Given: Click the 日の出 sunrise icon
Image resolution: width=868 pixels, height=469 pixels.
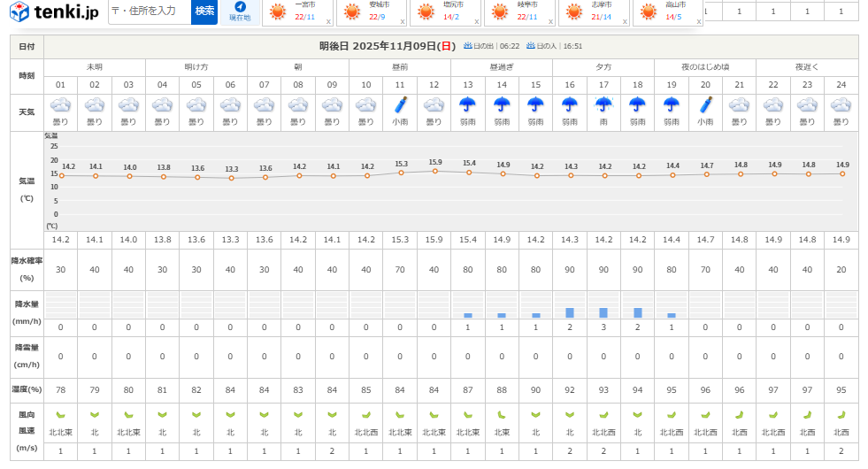Looking at the screenshot, I should pyautogui.click(x=468, y=45).
